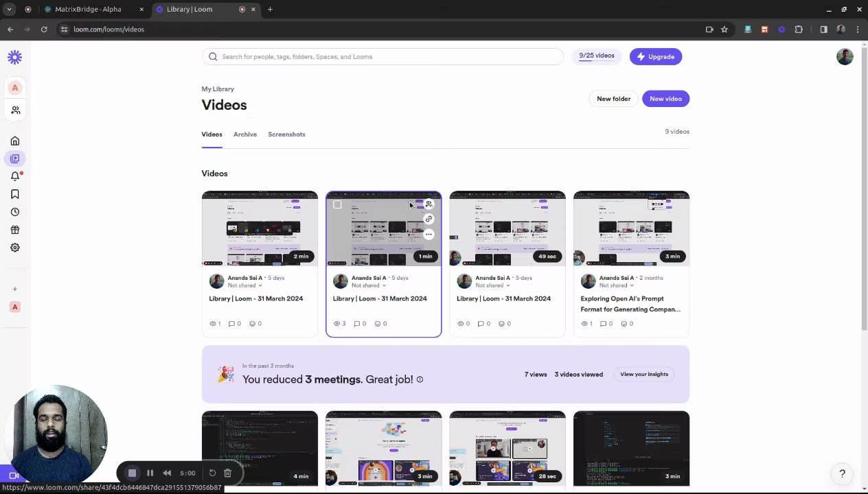This screenshot has width=868, height=494.
Task: Click the Upgrade button
Action: (x=655, y=57)
